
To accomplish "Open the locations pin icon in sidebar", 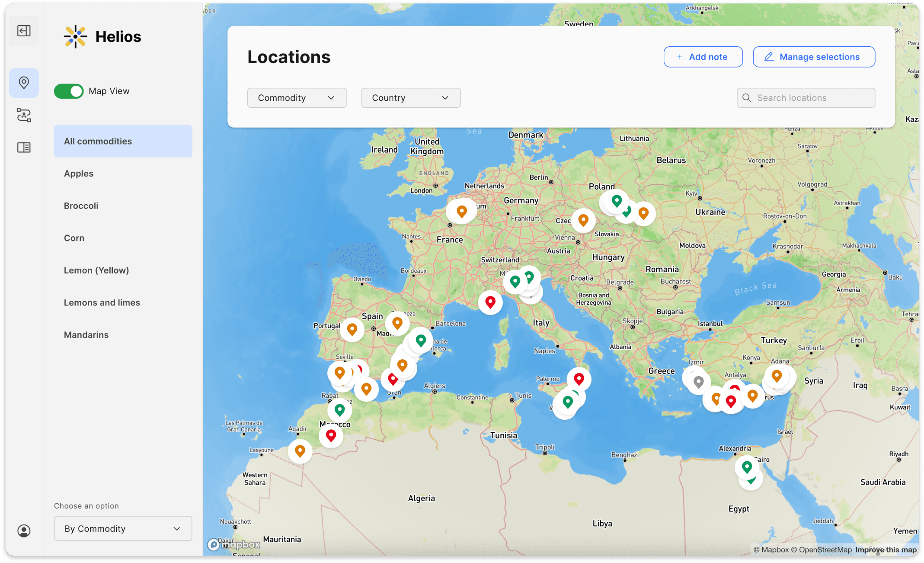I will (24, 83).
